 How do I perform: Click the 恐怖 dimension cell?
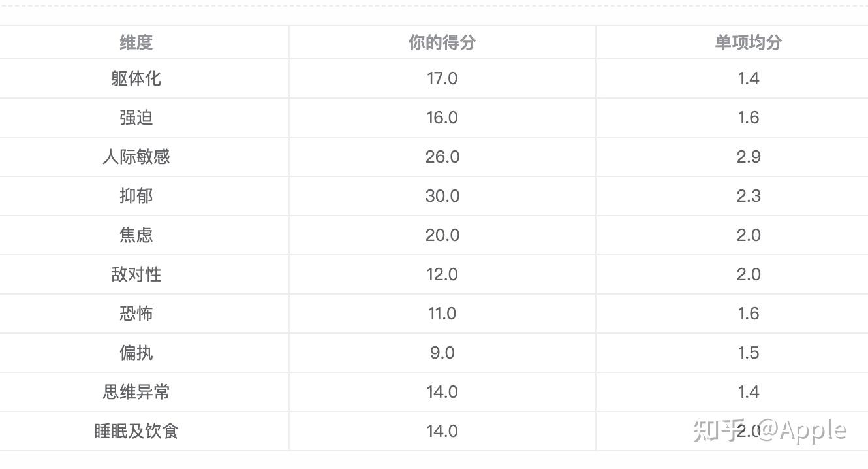pos(136,314)
